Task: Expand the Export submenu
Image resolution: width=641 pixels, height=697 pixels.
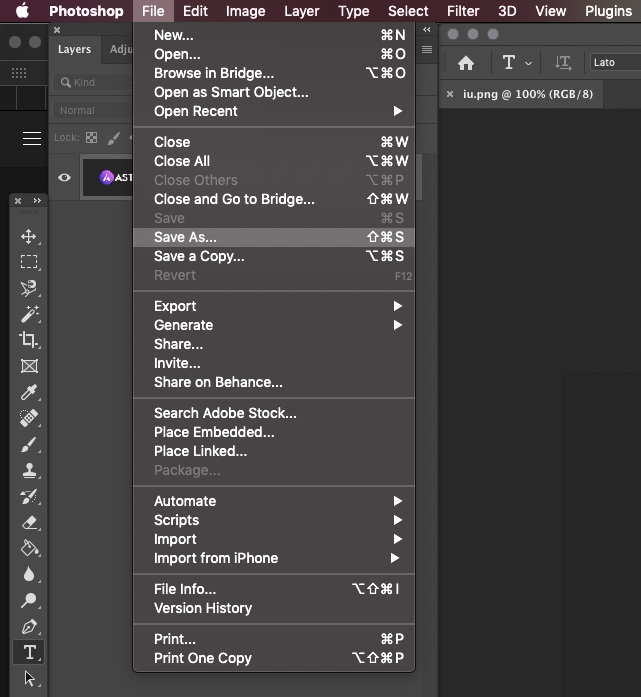Action: (x=274, y=306)
